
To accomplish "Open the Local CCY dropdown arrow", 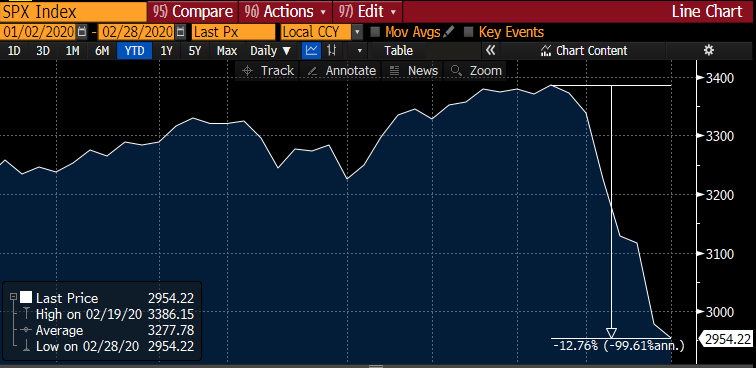I will coord(357,32).
